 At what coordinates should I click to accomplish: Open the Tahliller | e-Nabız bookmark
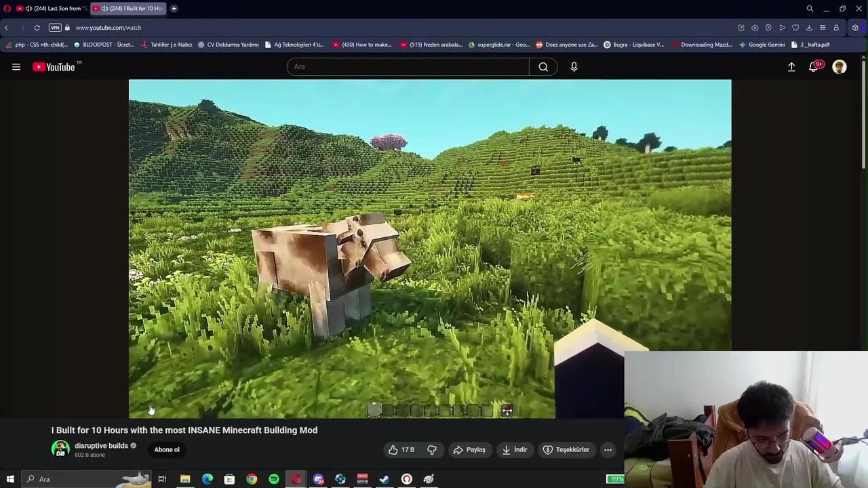[x=167, y=45]
